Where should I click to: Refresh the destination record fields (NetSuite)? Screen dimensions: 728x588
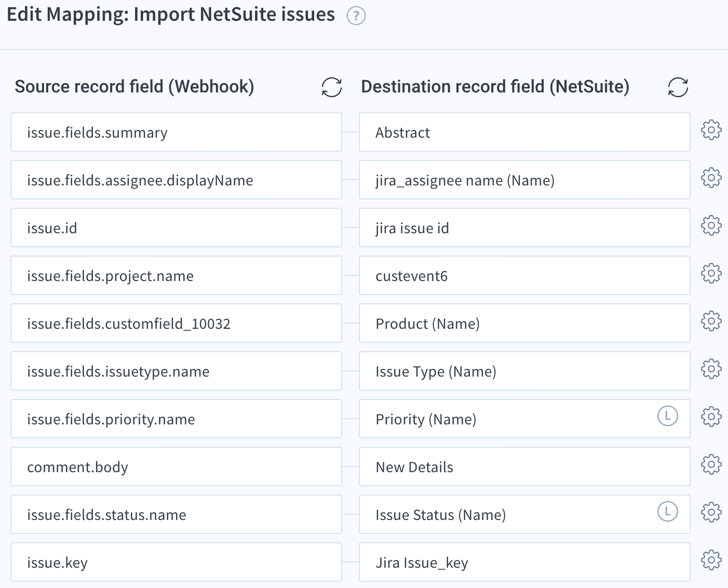point(678,87)
